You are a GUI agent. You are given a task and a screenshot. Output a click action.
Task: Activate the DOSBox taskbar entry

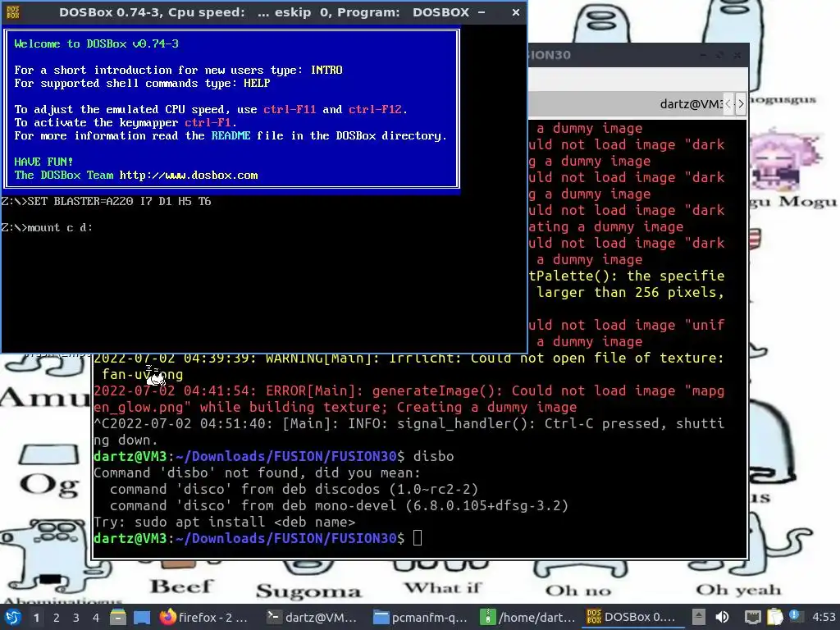pos(631,617)
